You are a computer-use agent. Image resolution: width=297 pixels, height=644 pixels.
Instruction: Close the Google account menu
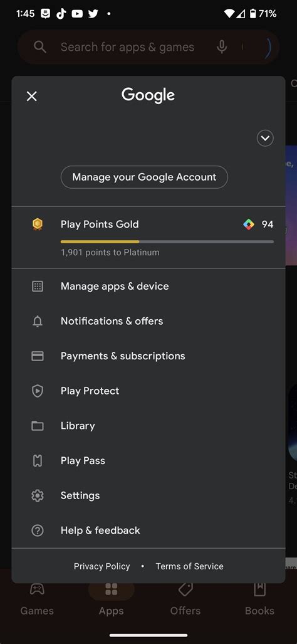31,96
